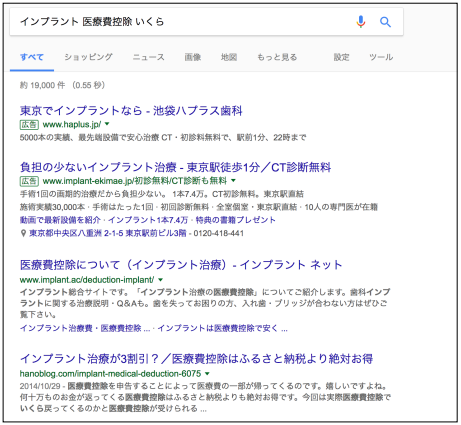
Task: Click the map pin icon beside 東京都中央区八重洲
Action: coord(23,233)
